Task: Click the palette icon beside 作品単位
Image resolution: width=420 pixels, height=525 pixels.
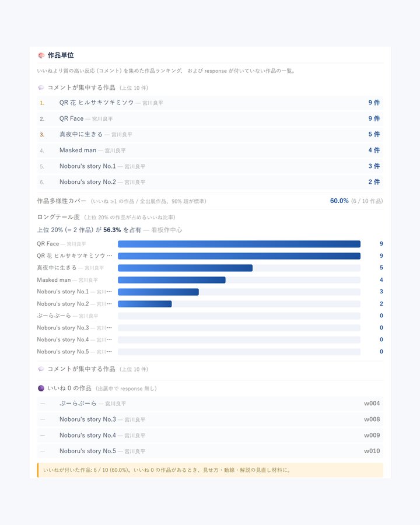Action: pyautogui.click(x=41, y=55)
